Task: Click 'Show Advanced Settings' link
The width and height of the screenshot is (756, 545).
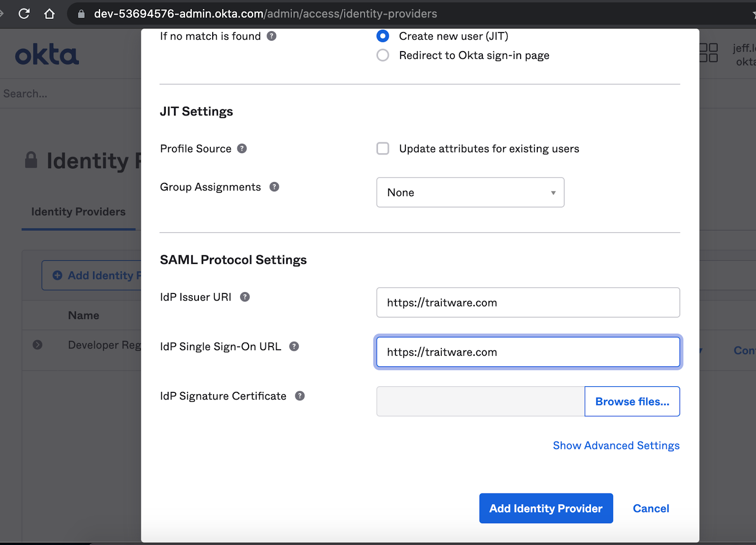Action: 616,445
